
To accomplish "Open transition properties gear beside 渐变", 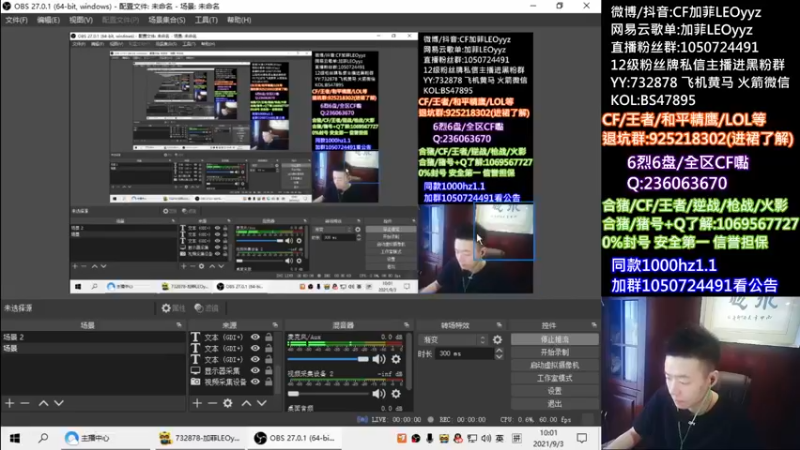I will point(497,339).
